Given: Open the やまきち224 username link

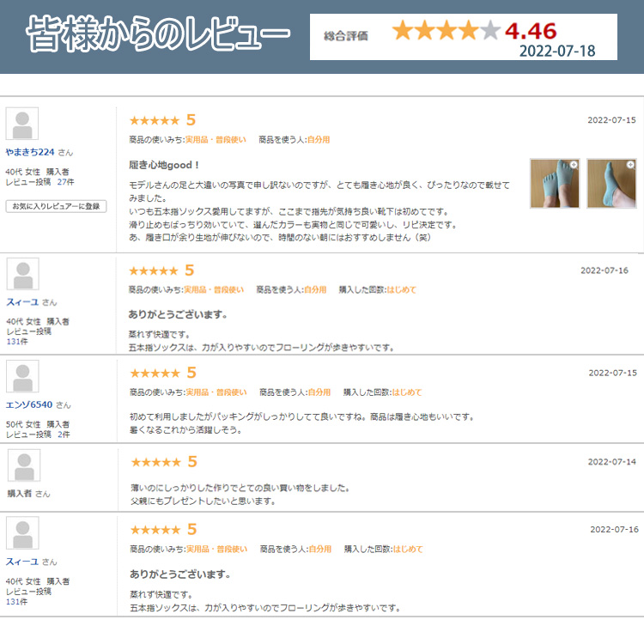Looking at the screenshot, I should click(30, 152).
